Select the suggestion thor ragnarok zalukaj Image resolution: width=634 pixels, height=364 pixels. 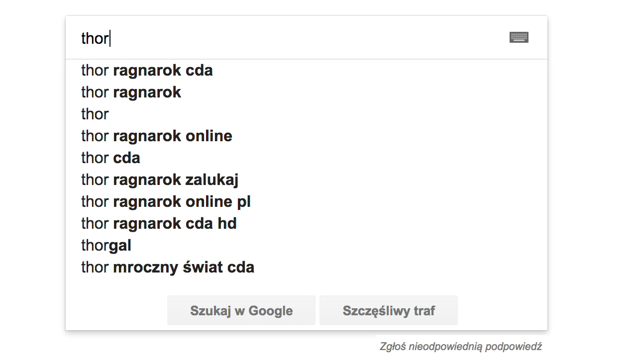click(159, 180)
